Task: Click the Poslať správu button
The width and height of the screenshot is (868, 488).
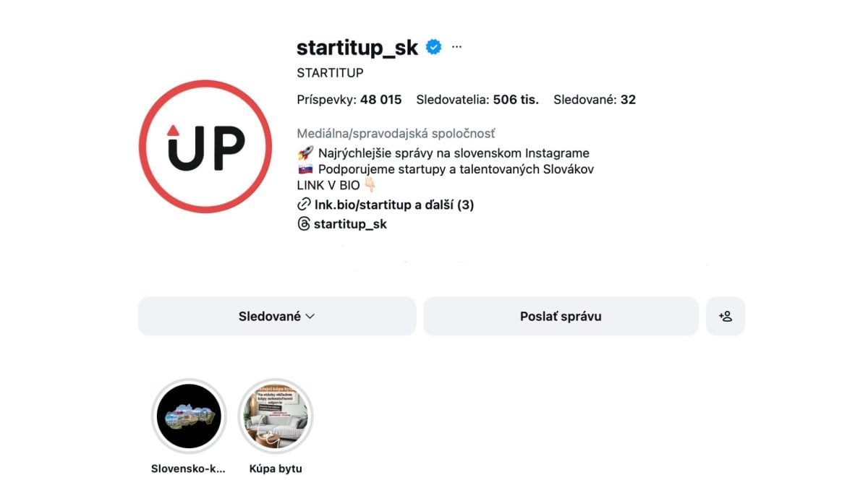Action: 561,316
